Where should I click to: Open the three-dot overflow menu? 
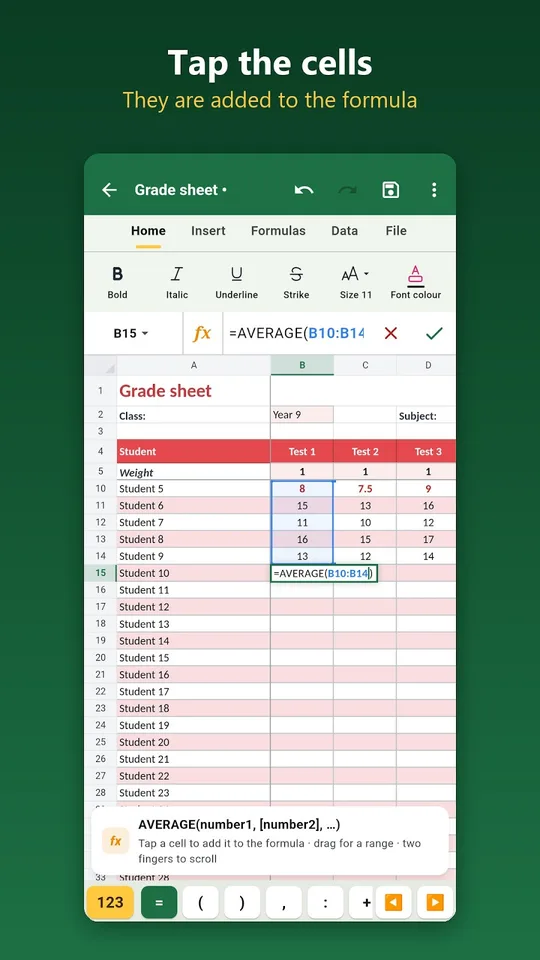tap(433, 190)
